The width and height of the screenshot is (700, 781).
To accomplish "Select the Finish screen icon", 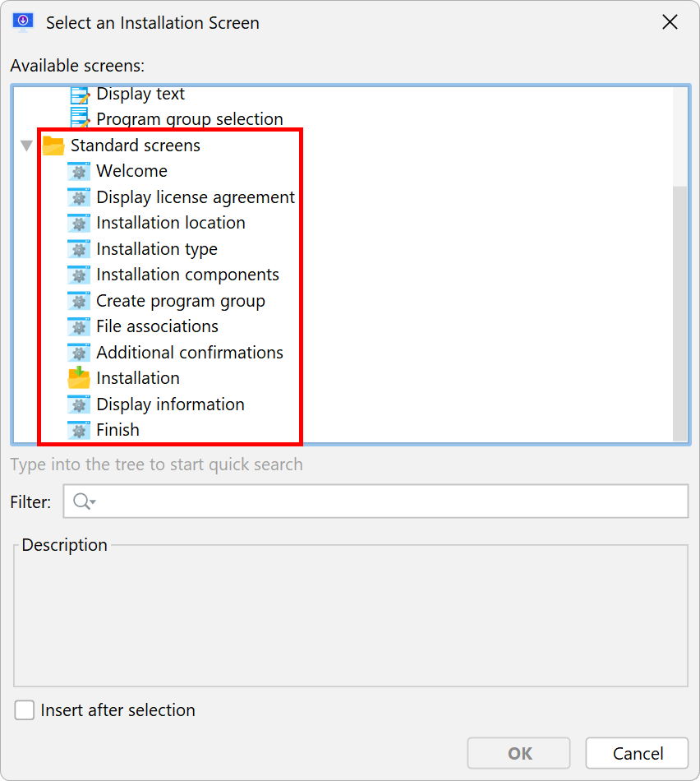I will click(x=79, y=430).
